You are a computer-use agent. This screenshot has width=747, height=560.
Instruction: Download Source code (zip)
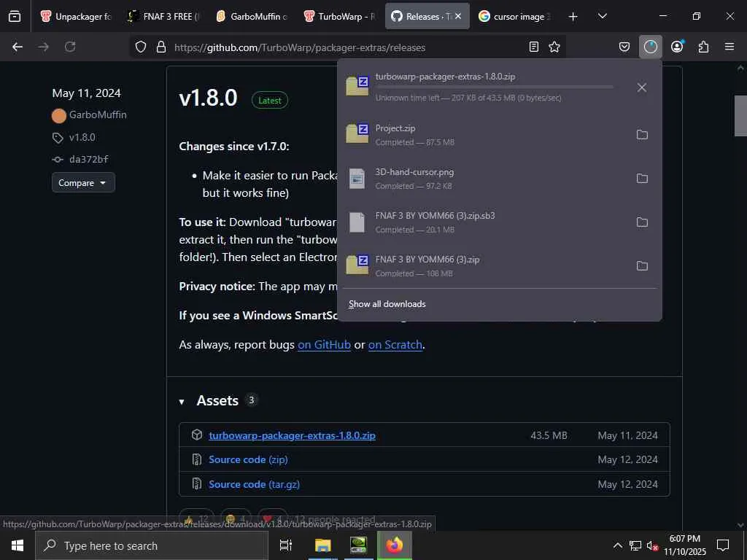[x=248, y=459]
